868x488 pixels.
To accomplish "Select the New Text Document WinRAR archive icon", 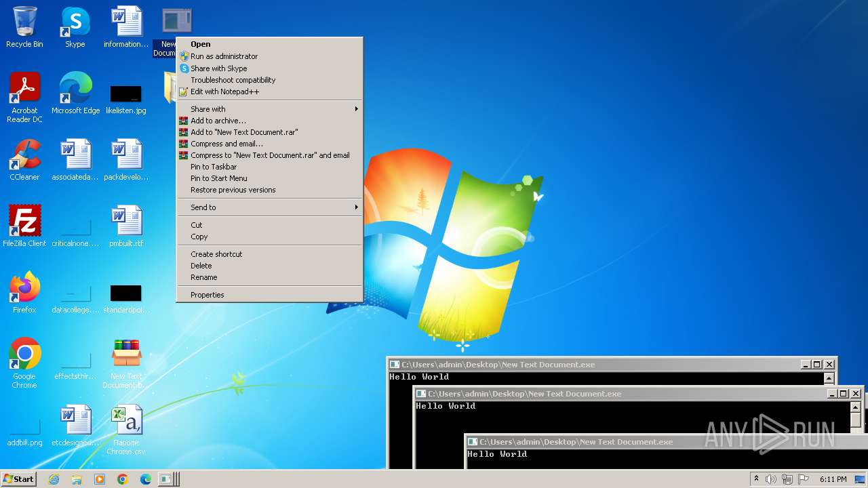I will [x=126, y=363].
